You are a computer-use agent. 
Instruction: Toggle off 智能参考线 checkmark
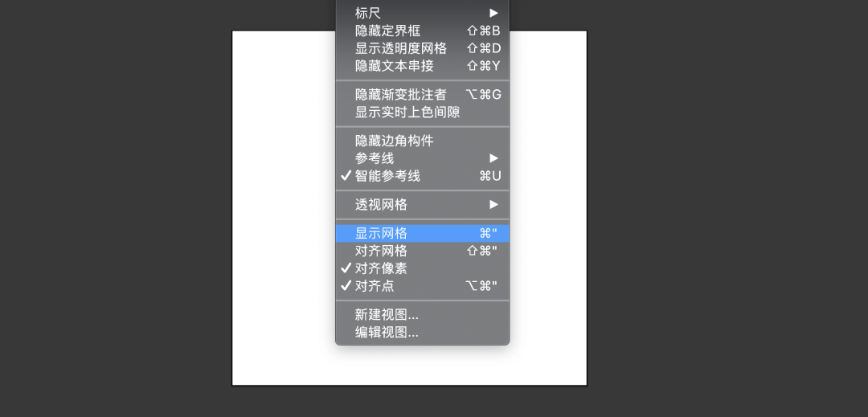[423, 176]
